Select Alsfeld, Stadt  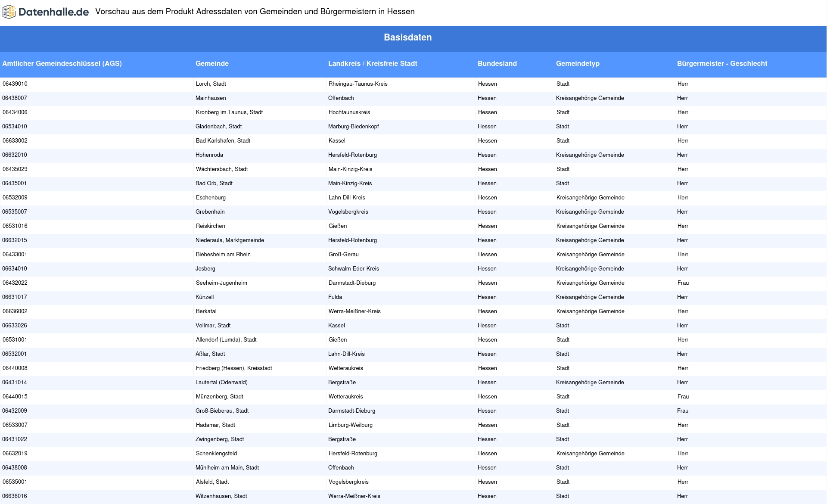[212, 482]
